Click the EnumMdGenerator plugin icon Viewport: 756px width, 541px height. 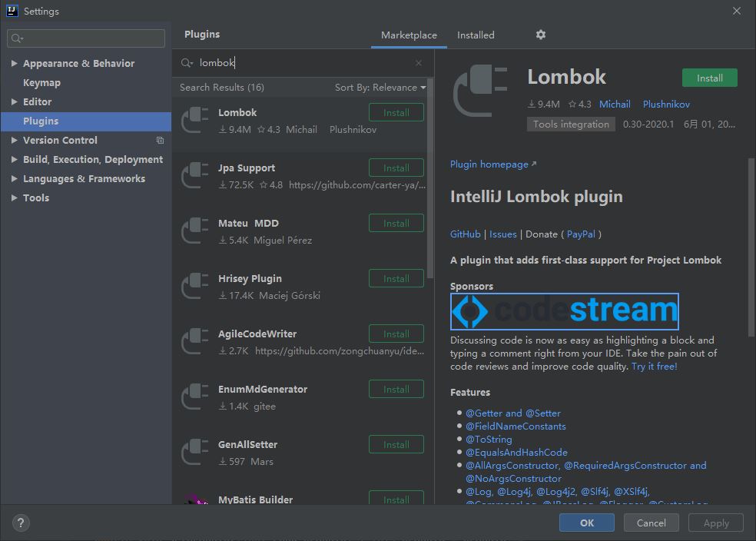click(195, 397)
